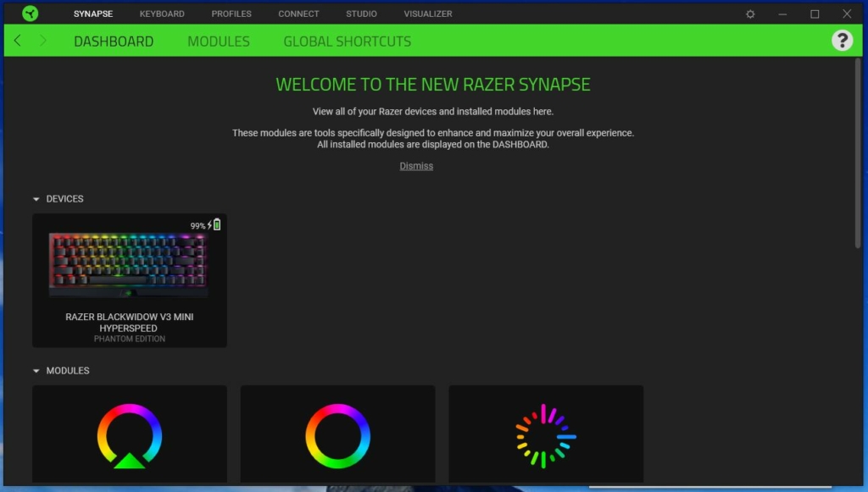
Task: Go forward with the right arrow
Action: (42, 41)
